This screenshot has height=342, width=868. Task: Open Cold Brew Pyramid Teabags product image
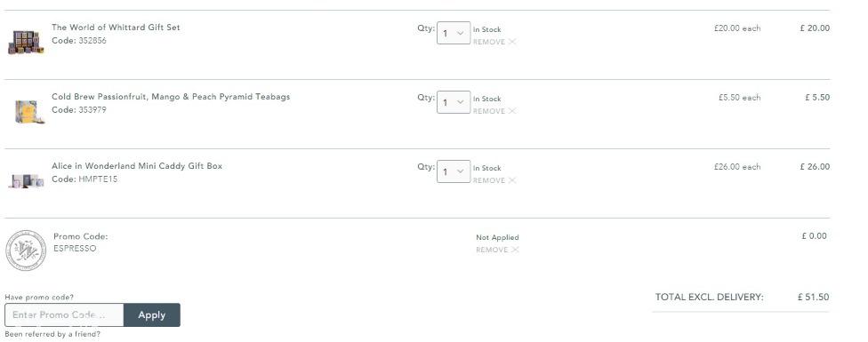(x=28, y=112)
